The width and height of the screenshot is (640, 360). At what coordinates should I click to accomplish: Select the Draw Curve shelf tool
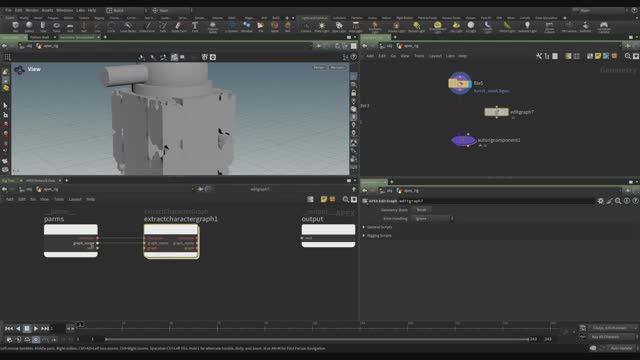pos(178,27)
